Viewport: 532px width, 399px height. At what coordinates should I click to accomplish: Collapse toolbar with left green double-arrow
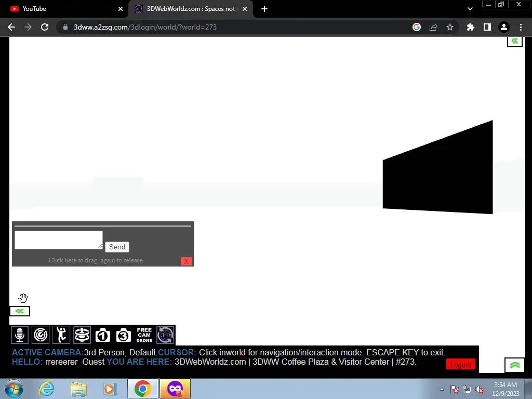[x=20, y=311]
